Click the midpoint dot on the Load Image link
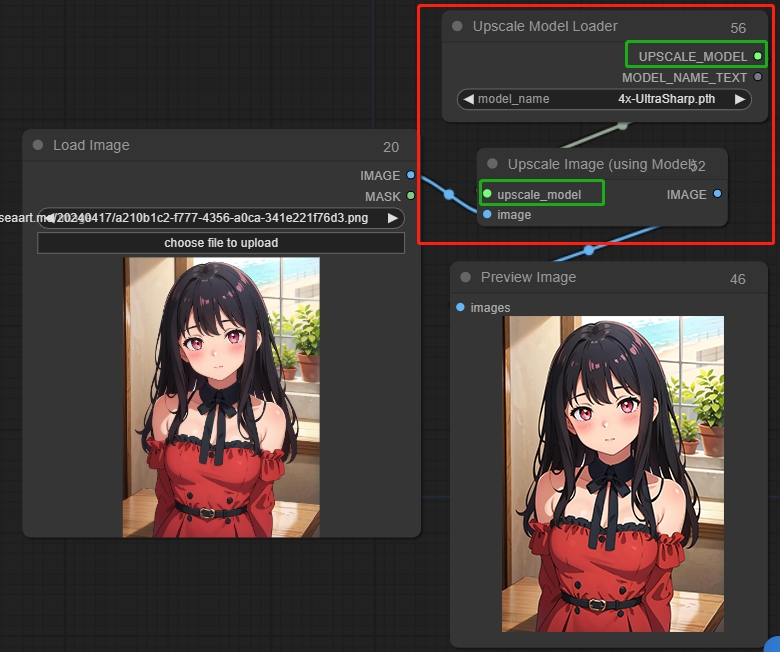 pos(449,194)
